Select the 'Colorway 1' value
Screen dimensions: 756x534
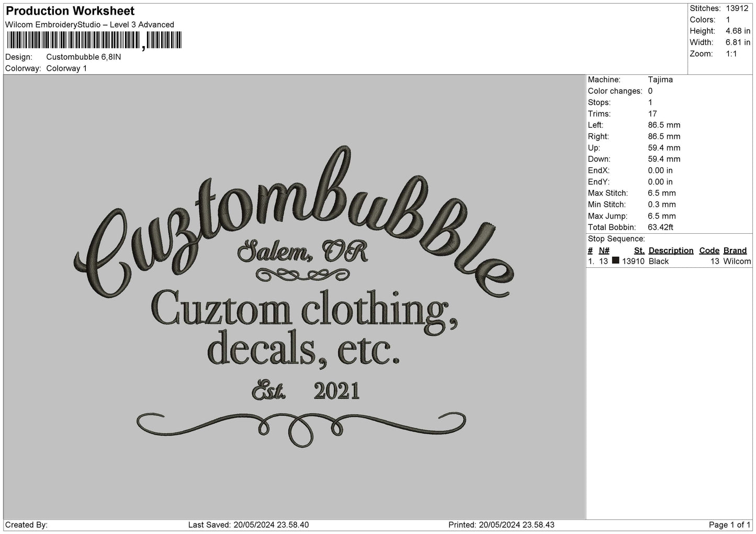tap(67, 69)
